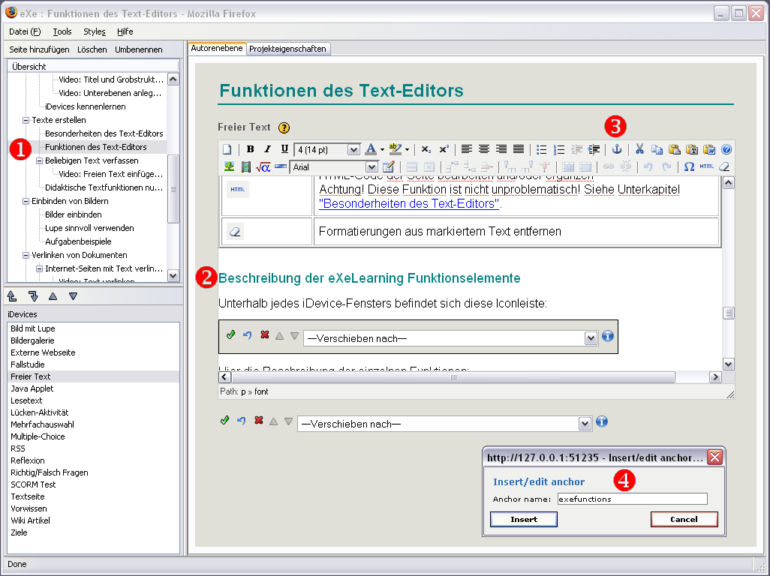
Task: Click the Insert button in anchor dialog
Action: pyautogui.click(x=523, y=520)
